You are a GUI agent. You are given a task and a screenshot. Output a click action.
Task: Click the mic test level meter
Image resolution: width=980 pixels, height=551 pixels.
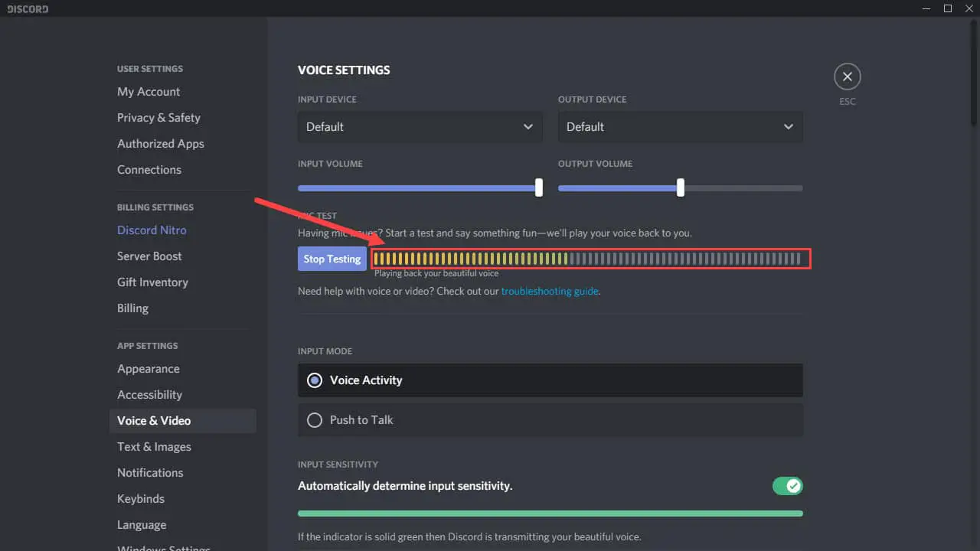pos(588,259)
